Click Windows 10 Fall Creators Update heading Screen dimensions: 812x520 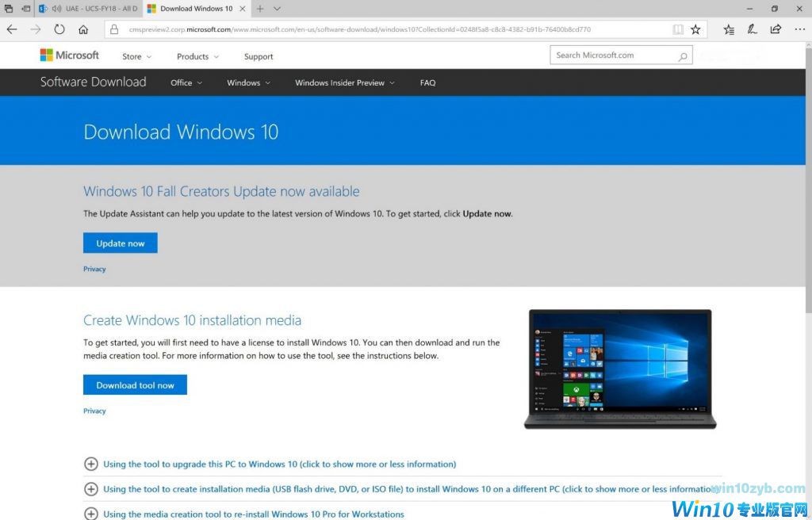[x=221, y=191]
